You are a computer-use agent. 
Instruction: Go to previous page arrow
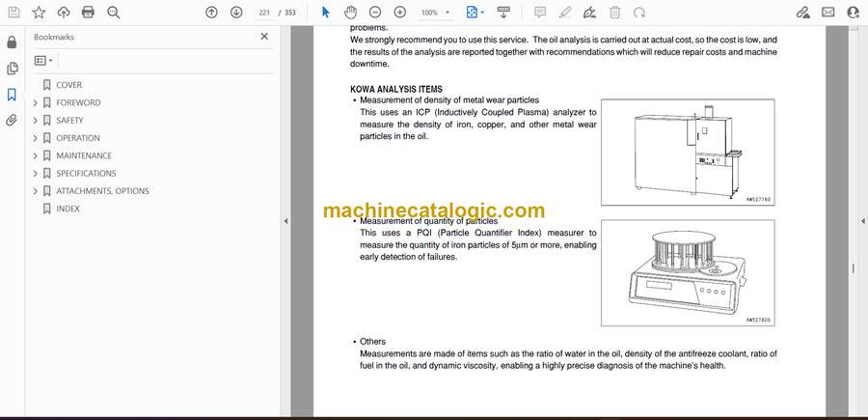tap(211, 13)
